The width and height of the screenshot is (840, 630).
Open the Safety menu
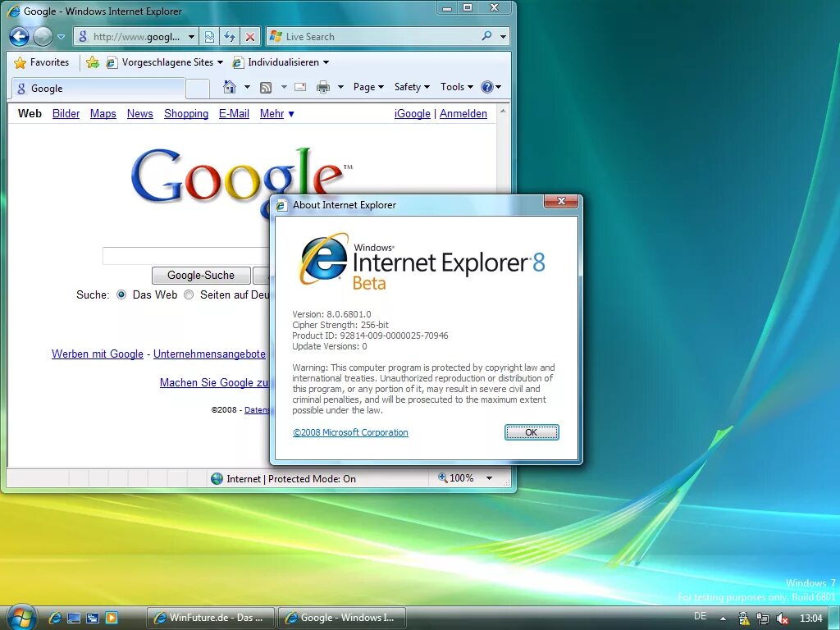412,87
